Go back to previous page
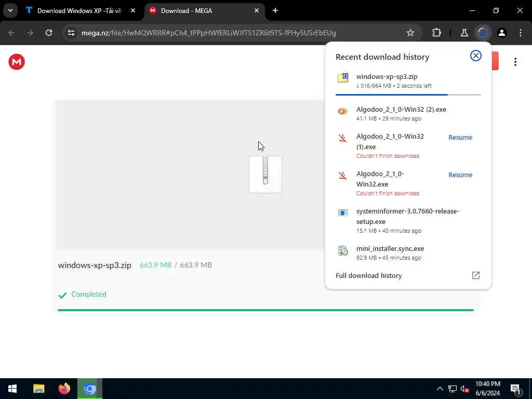Viewport: 532px width, 399px height. [11, 33]
